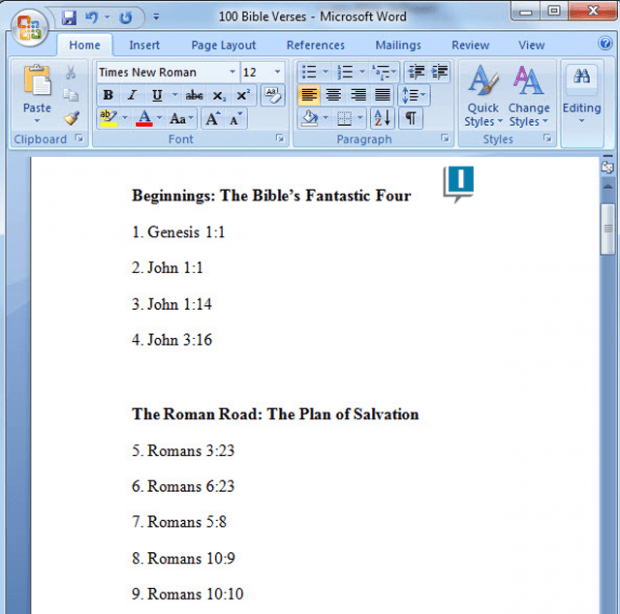620x614 pixels.
Task: Click the vertical scrollbar thumb
Action: tap(608, 228)
